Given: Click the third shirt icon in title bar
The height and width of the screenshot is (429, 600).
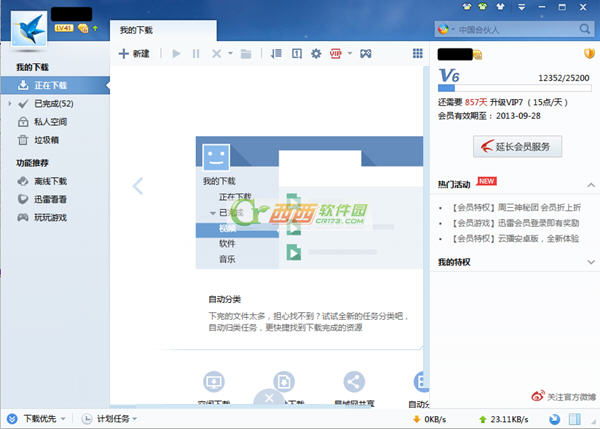Looking at the screenshot, I should coord(500,7).
